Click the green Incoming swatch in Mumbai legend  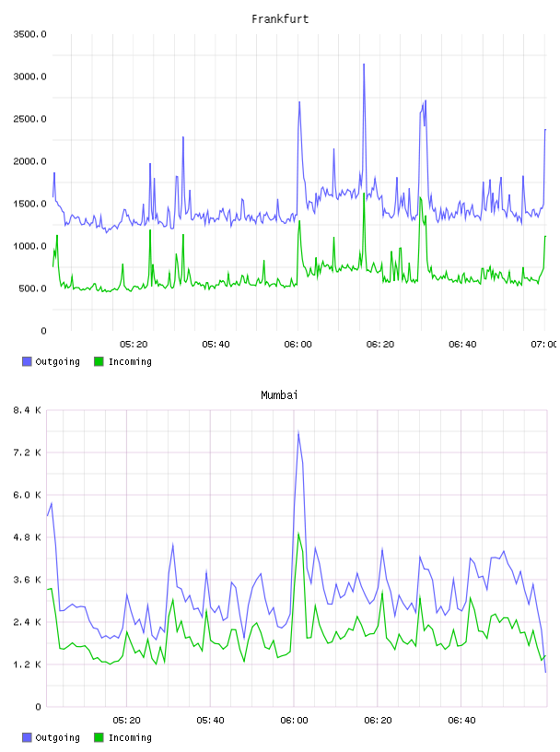(99, 737)
